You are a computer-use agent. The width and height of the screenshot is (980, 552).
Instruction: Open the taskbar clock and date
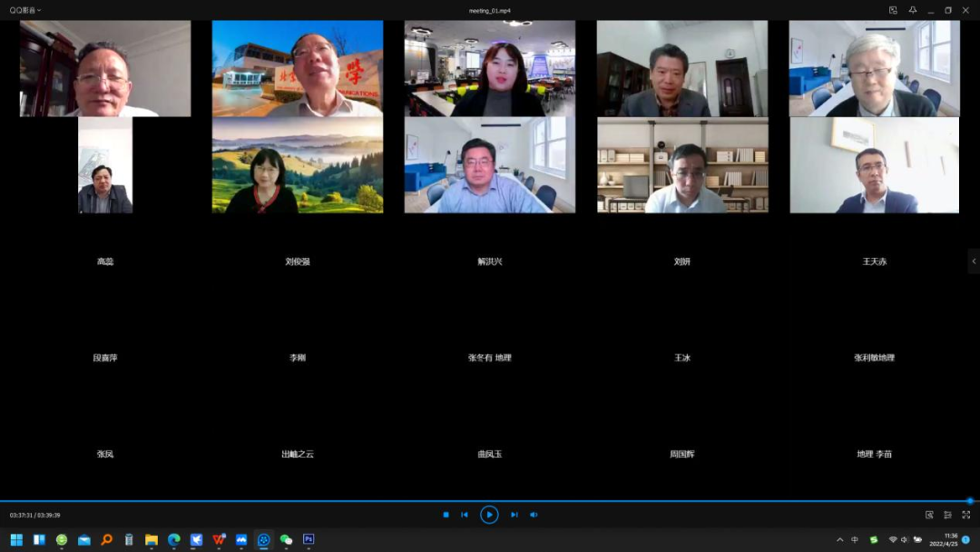coord(944,539)
